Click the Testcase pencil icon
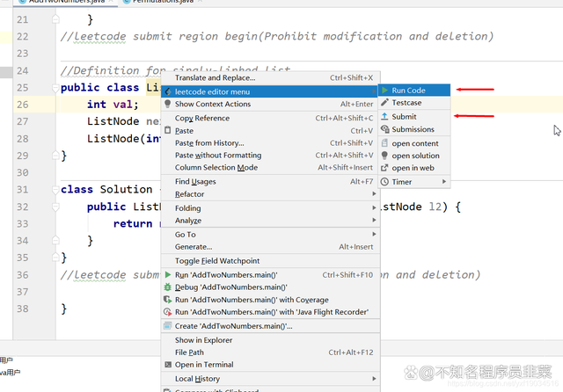The height and width of the screenshot is (392, 563). click(x=385, y=102)
